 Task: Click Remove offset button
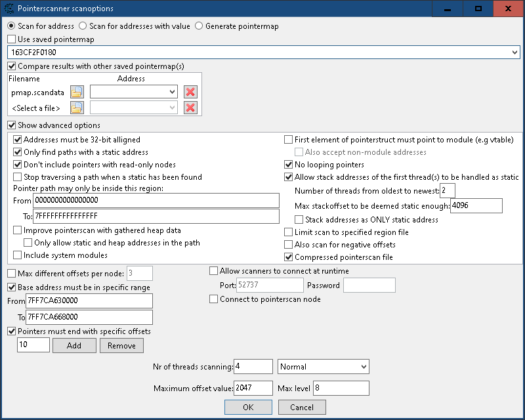[121, 345]
